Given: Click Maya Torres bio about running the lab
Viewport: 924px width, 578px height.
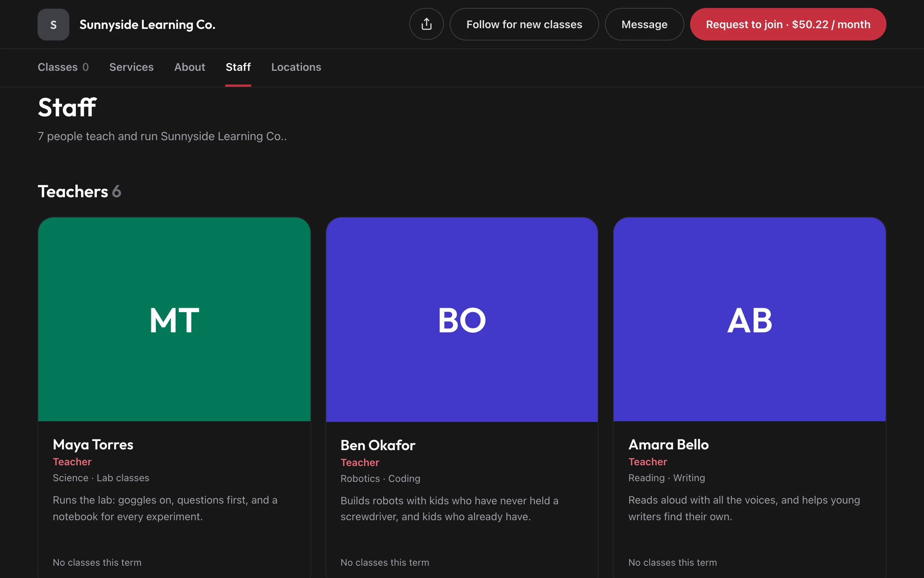Looking at the screenshot, I should click(165, 508).
